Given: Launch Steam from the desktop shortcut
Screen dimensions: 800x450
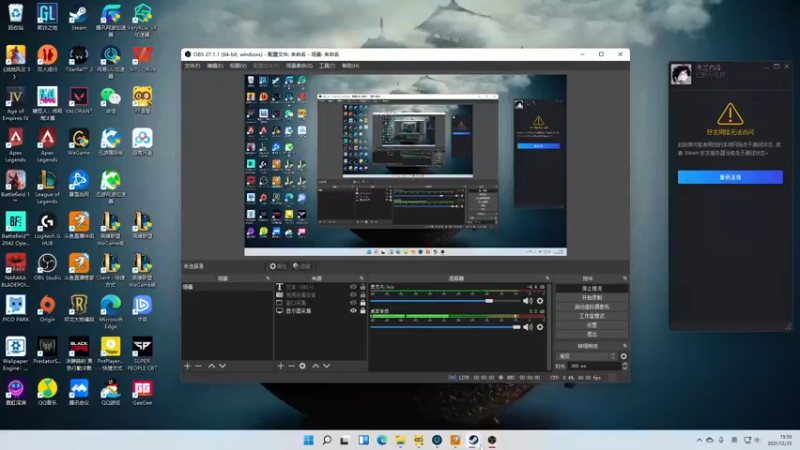Looking at the screenshot, I should 79,18.
